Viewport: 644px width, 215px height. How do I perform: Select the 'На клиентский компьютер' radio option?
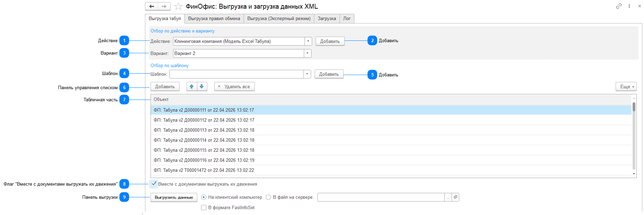coord(203,197)
